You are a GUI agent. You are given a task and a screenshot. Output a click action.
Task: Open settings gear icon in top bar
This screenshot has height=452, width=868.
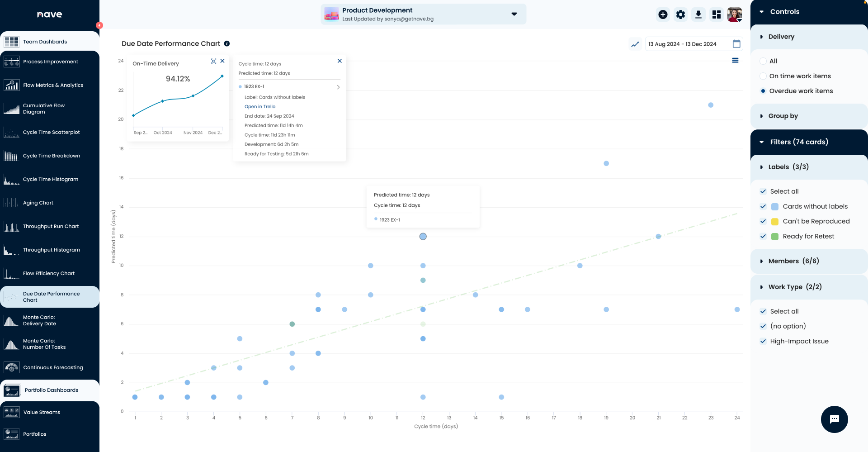[x=680, y=14]
